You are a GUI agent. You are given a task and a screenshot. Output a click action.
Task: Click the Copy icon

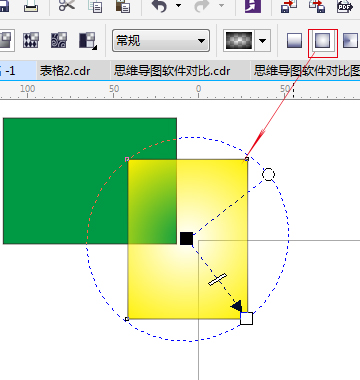[x=95, y=6]
